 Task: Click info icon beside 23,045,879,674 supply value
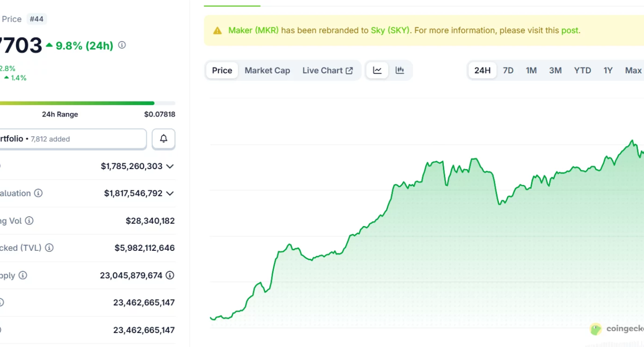pos(170,275)
